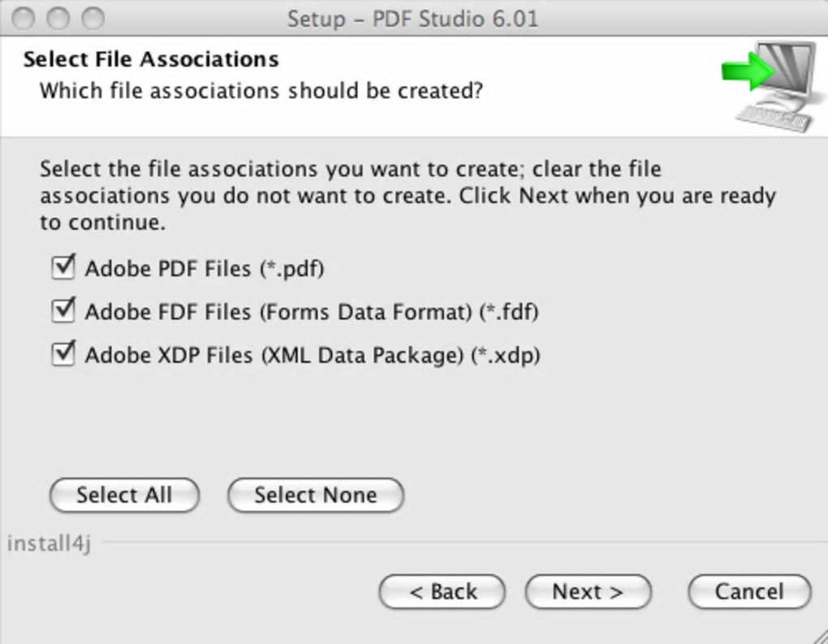
Task: Click the "Setup – PDF Studio 6.01" title bar text
Action: [x=412, y=19]
